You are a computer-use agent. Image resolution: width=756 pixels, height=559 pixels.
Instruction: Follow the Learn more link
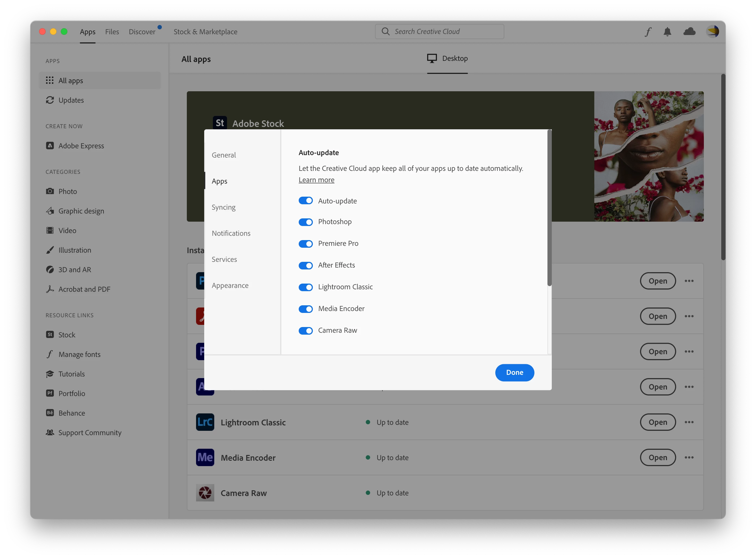316,180
